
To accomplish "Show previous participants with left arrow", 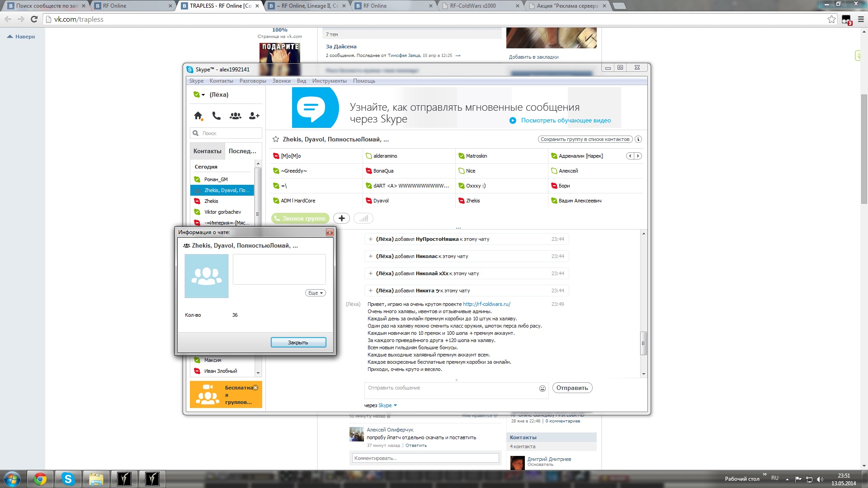I will 630,156.
